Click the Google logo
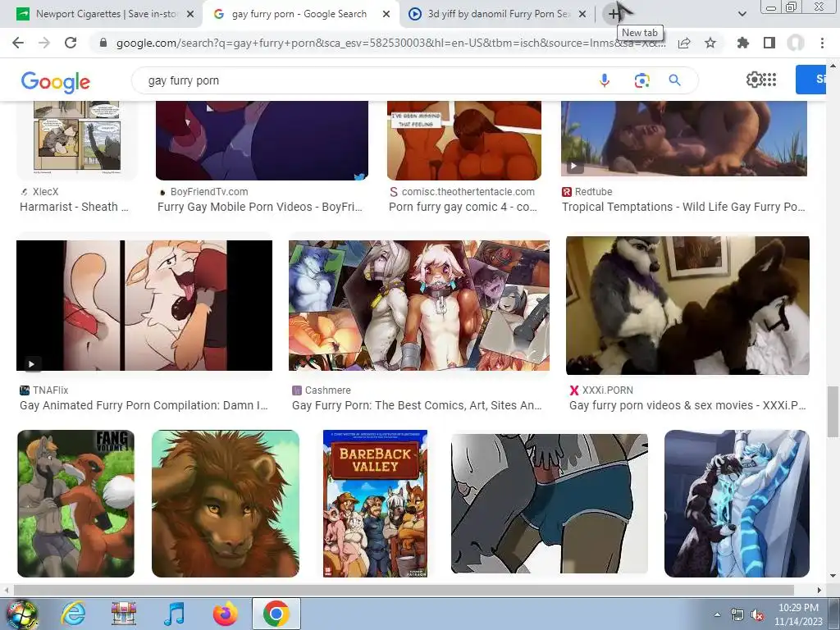Viewport: 840px width, 630px height. [56, 82]
